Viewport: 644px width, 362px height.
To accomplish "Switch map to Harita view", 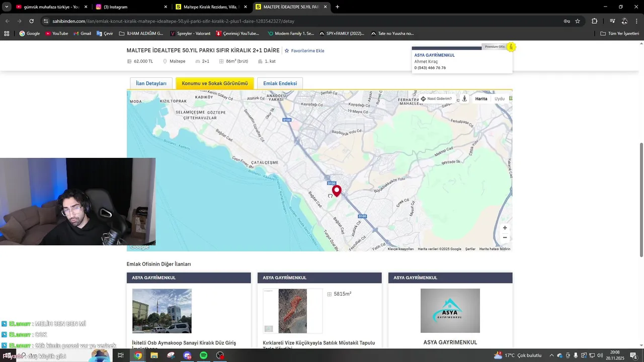I will 481,99.
